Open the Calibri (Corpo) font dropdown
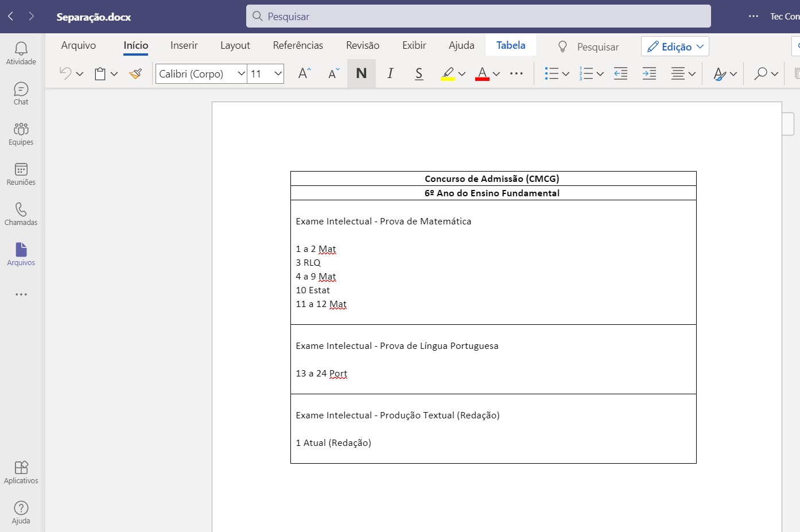The height and width of the screenshot is (532, 800). pyautogui.click(x=241, y=73)
